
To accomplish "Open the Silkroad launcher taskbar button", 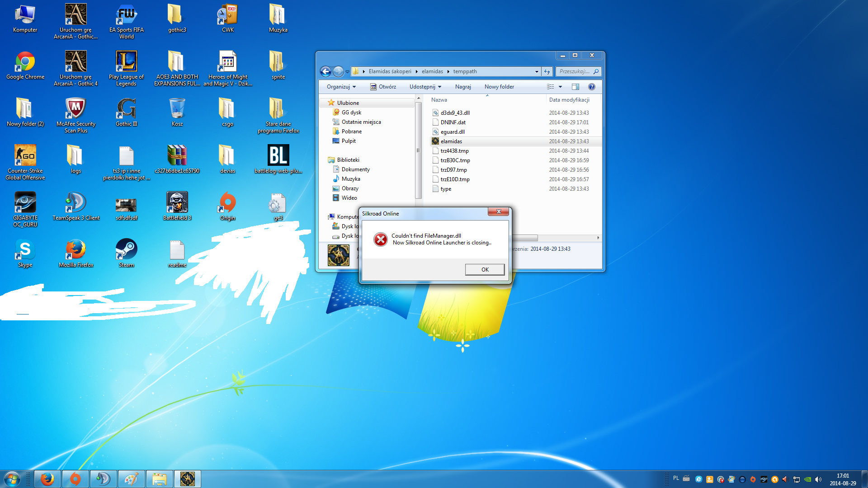I will pyautogui.click(x=188, y=479).
